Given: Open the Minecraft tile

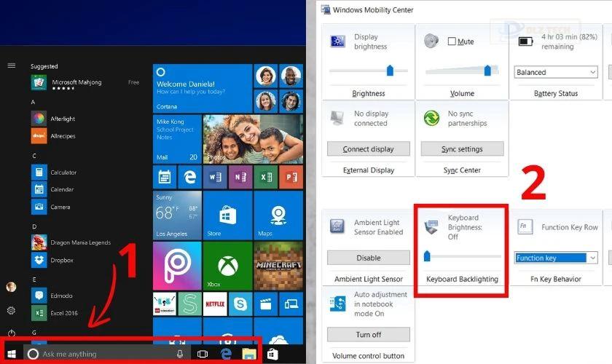Looking at the screenshot, I should click(278, 266).
